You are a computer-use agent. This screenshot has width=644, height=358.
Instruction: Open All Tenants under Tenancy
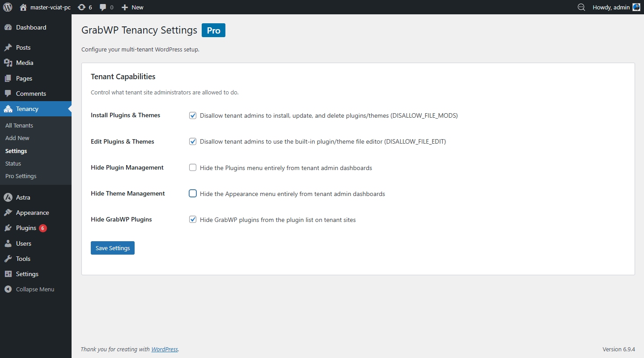tap(19, 125)
